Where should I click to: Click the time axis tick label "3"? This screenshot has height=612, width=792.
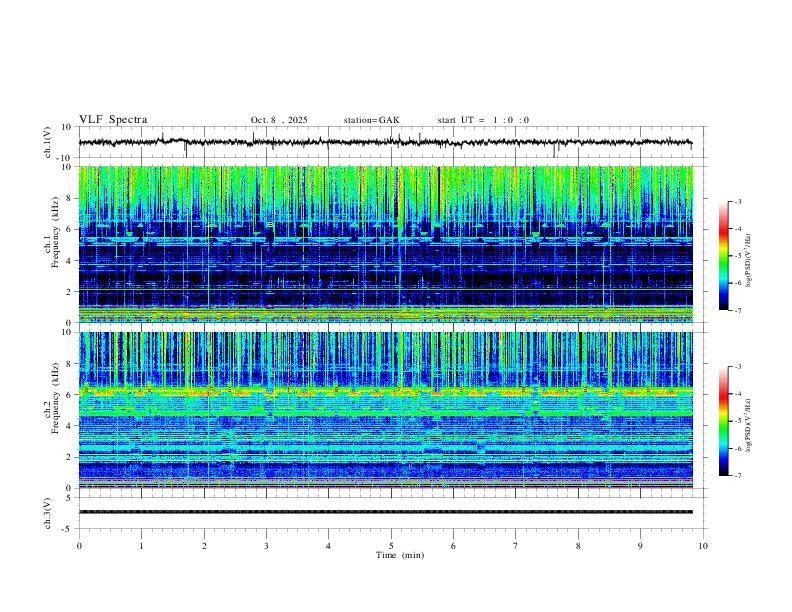pyautogui.click(x=266, y=546)
